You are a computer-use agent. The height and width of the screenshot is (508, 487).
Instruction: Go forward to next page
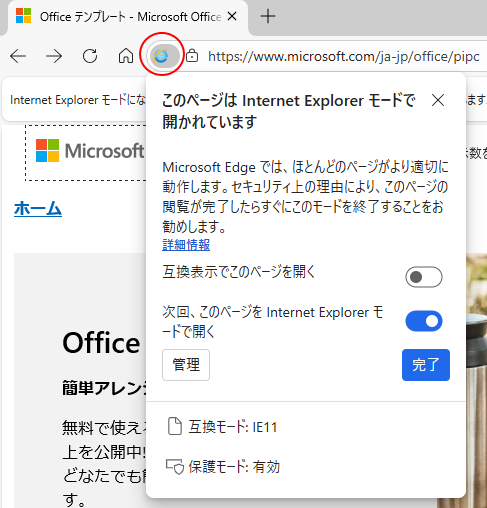(x=54, y=56)
